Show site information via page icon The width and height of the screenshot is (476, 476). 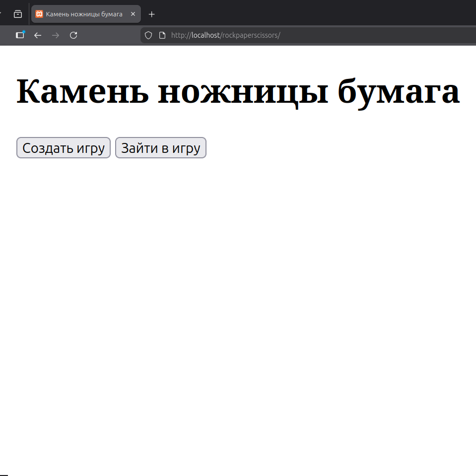162,35
